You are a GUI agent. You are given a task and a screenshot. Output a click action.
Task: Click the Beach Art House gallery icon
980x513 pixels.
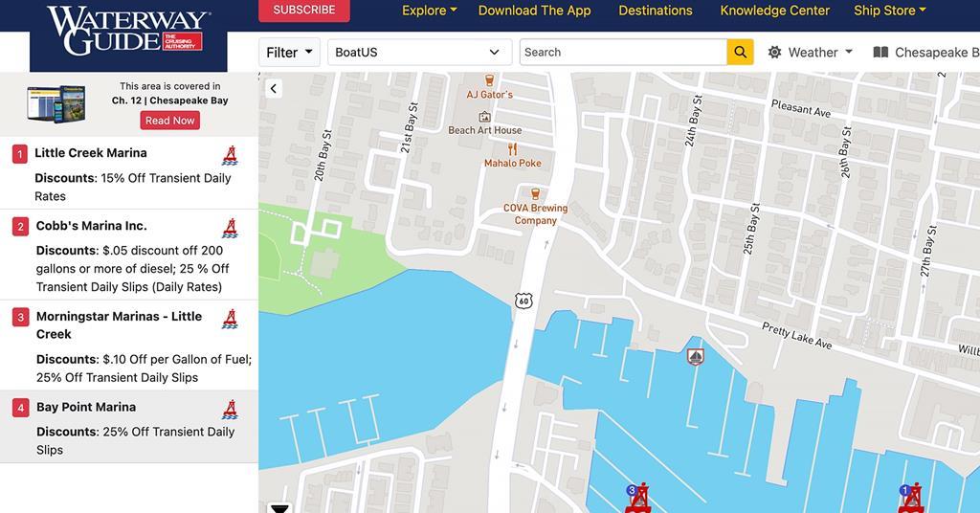tap(484, 117)
